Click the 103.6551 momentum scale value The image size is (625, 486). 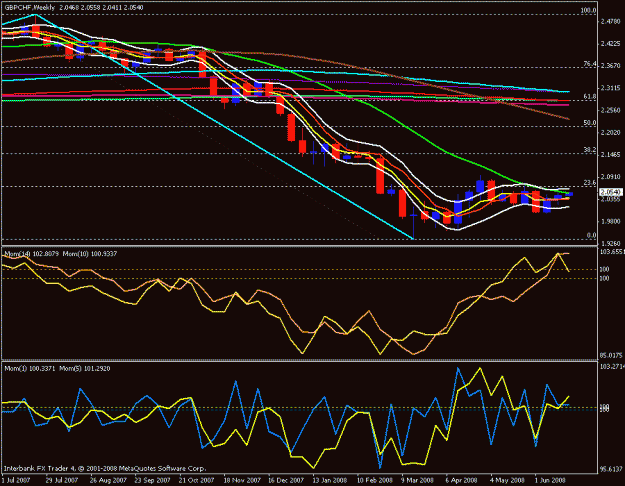coord(612,252)
